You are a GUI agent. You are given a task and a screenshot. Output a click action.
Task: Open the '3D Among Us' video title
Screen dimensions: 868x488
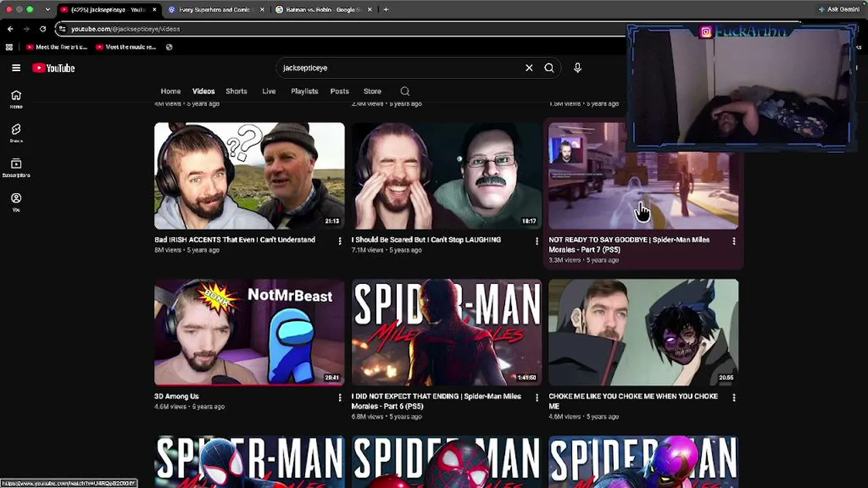176,396
